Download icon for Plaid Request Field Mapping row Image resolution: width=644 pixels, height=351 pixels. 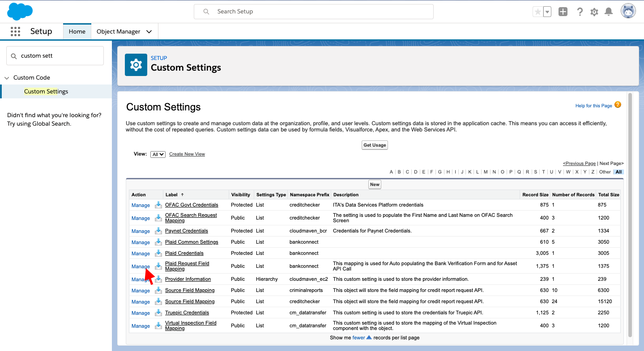(x=158, y=266)
